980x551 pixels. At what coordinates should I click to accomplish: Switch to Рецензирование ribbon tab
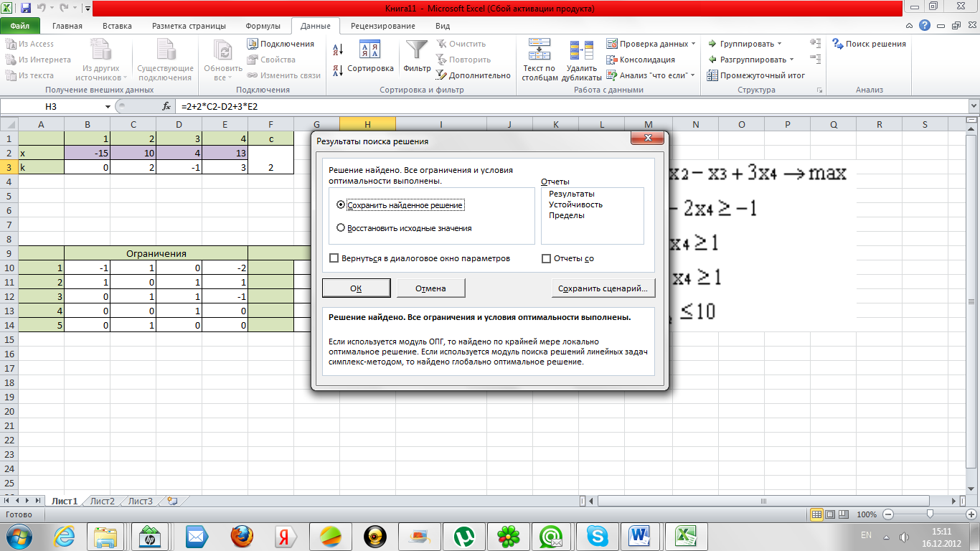pos(383,26)
